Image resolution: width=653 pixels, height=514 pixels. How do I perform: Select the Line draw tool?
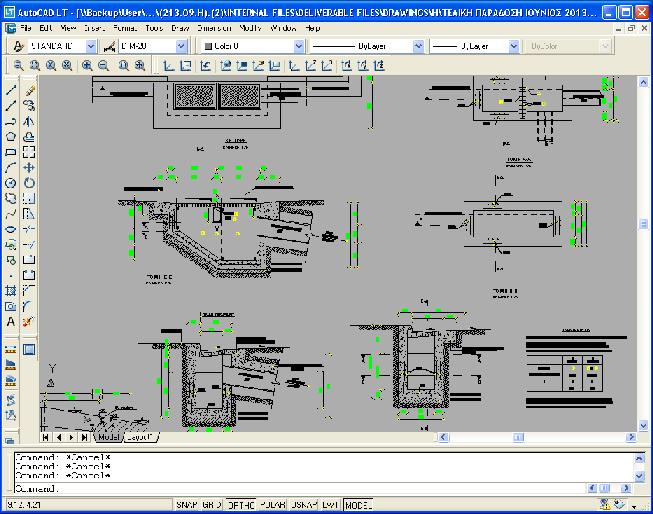[x=11, y=90]
